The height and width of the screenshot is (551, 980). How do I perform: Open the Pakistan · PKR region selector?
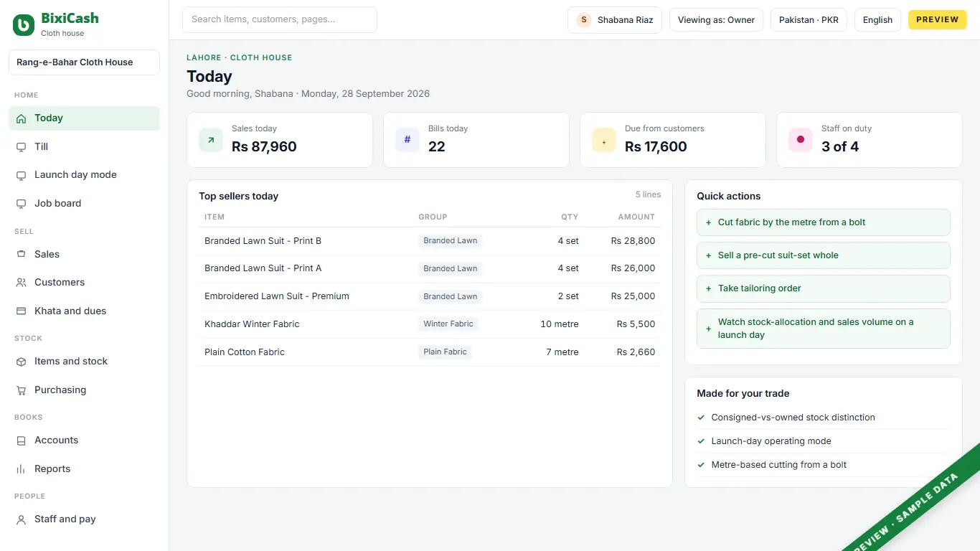pyautogui.click(x=809, y=20)
